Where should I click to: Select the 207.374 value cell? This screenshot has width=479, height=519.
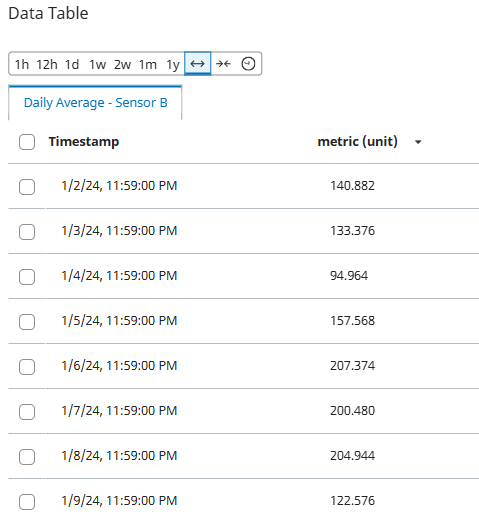pyautogui.click(x=352, y=366)
